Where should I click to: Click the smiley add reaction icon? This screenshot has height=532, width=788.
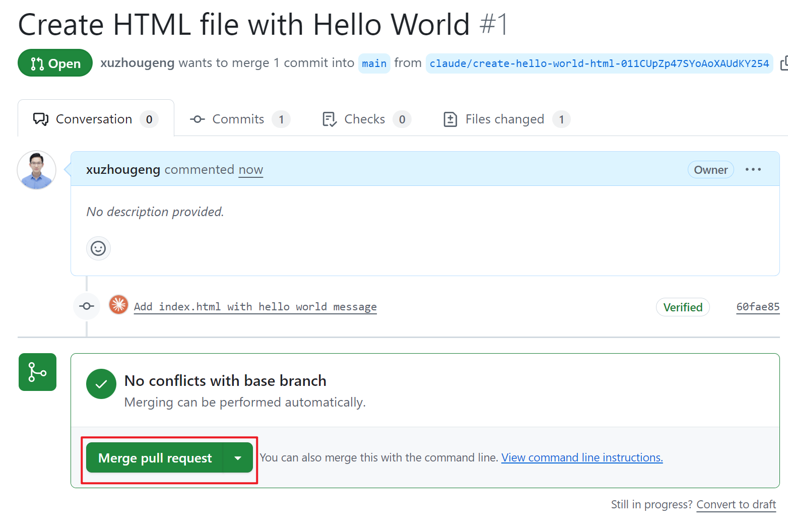(x=98, y=248)
